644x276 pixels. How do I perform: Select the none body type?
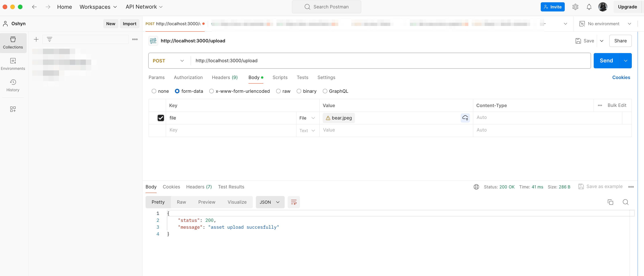(x=160, y=91)
